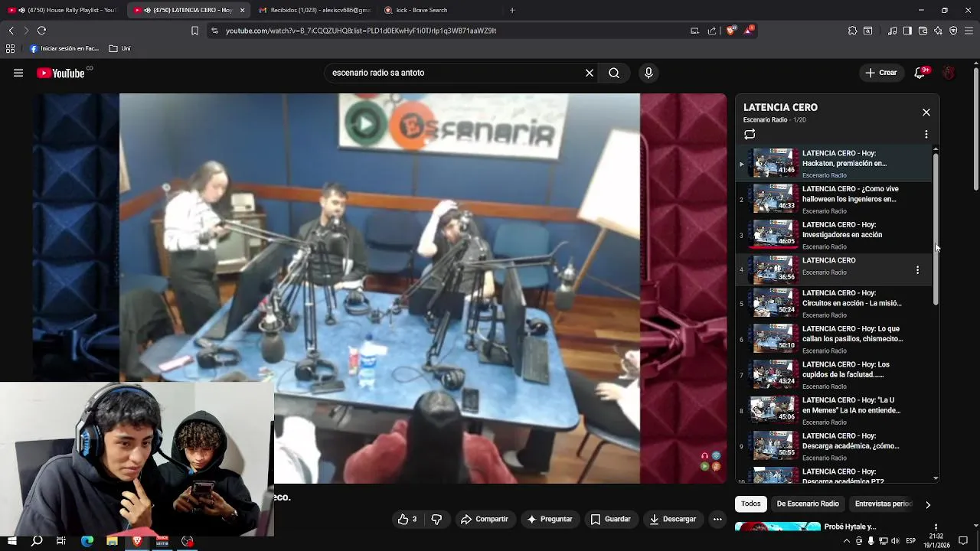
Task: Reload the current page
Action: [x=41, y=31]
